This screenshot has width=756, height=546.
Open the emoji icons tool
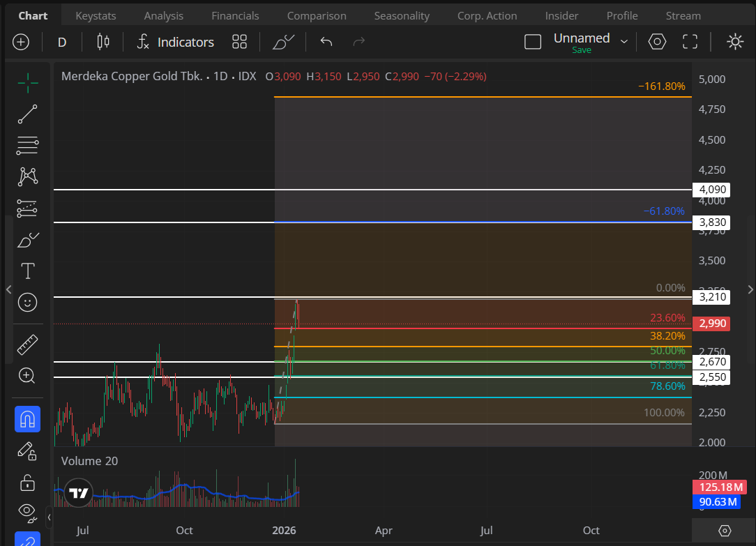28,302
